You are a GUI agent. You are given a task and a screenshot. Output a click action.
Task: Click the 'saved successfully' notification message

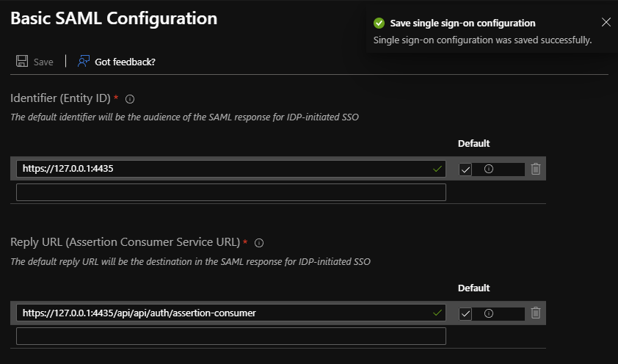(x=482, y=40)
